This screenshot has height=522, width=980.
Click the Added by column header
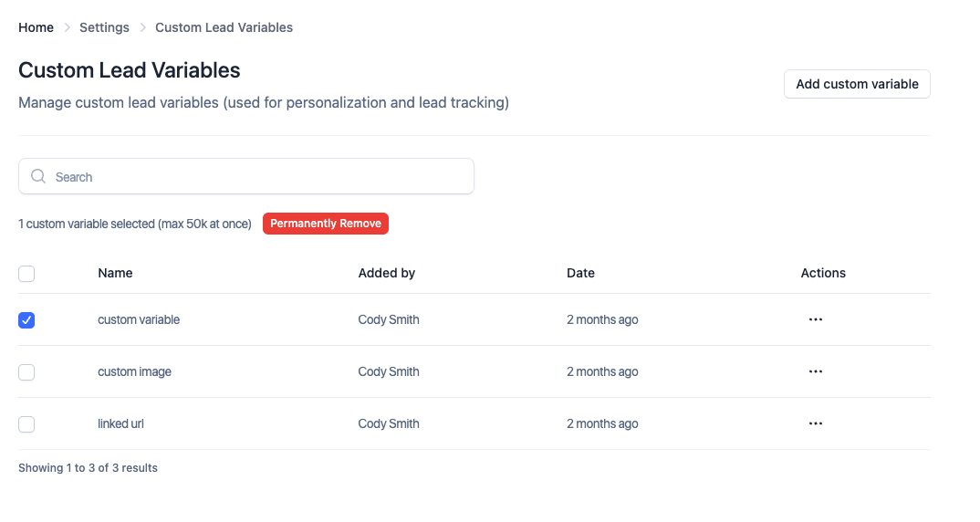(386, 273)
